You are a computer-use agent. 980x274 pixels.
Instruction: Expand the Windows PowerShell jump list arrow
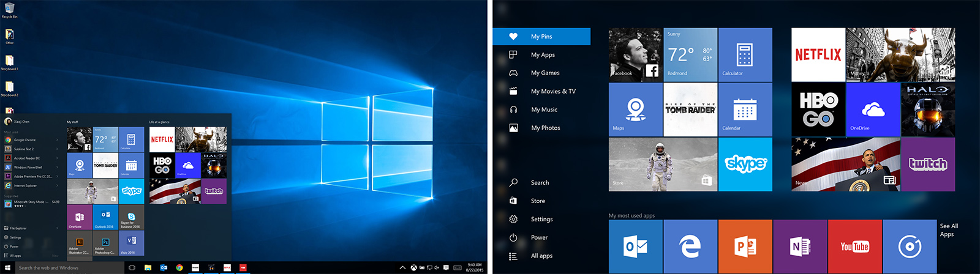(57, 167)
